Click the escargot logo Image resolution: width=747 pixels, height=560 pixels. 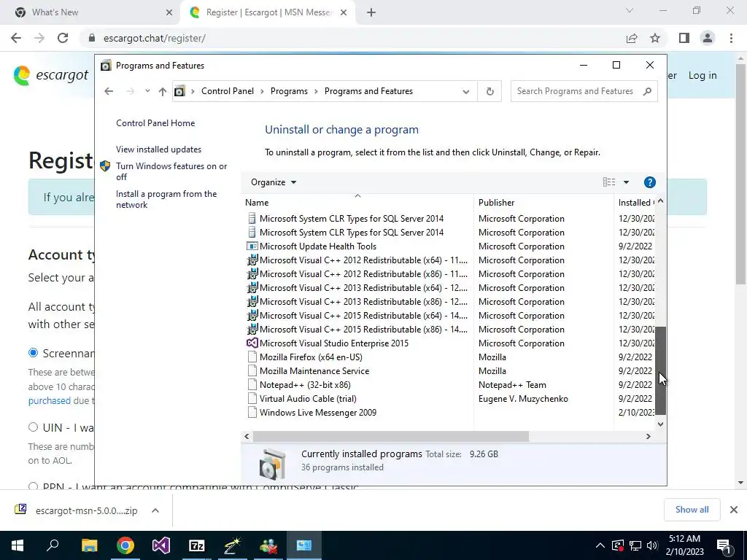click(51, 75)
